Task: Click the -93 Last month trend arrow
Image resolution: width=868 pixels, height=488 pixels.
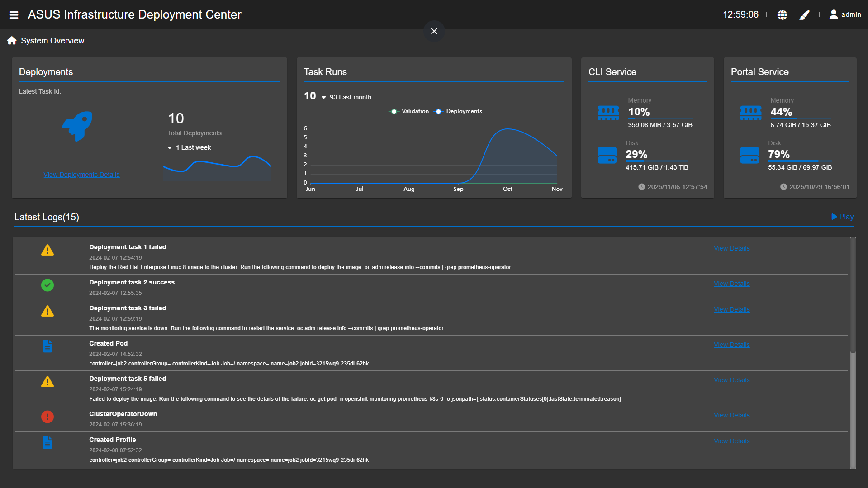Action: 324,98
